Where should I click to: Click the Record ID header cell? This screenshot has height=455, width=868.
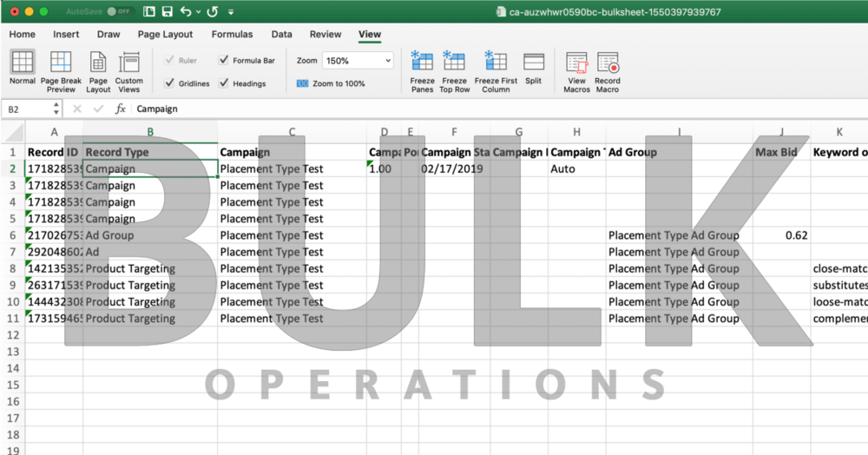pyautogui.click(x=54, y=152)
